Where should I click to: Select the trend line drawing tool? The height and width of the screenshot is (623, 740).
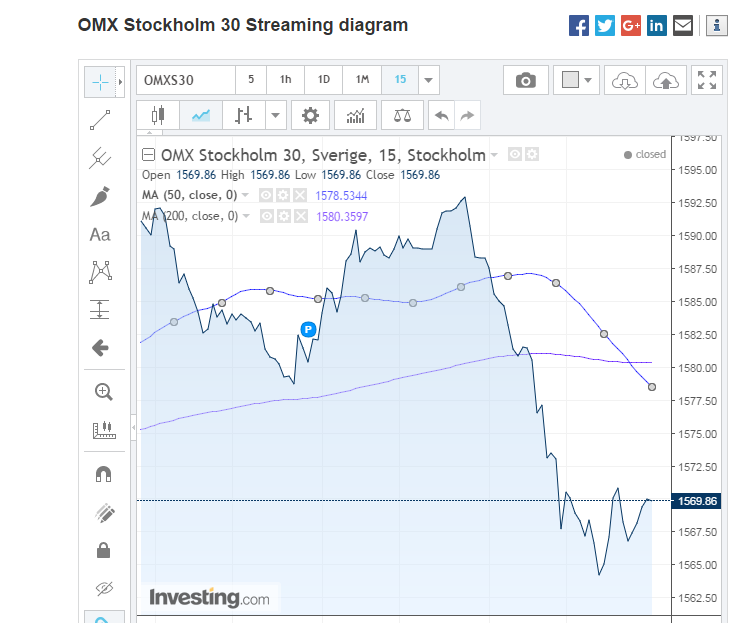pos(100,120)
